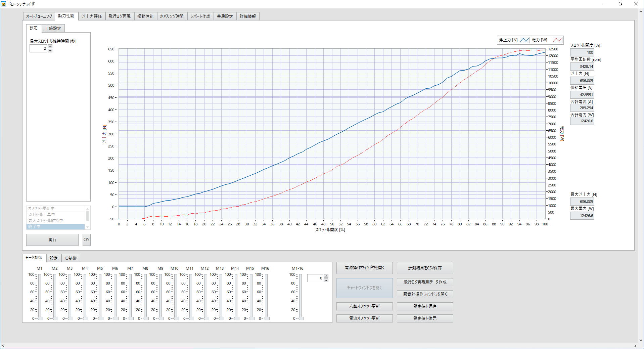644x349 pixels.
Task: Select スロットル上昇中 in the status list
Action: click(x=55, y=215)
